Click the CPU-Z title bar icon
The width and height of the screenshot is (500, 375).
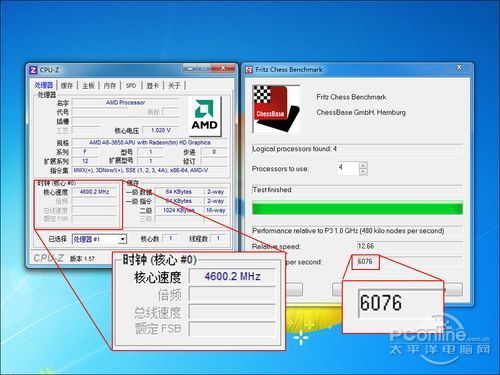(x=33, y=70)
